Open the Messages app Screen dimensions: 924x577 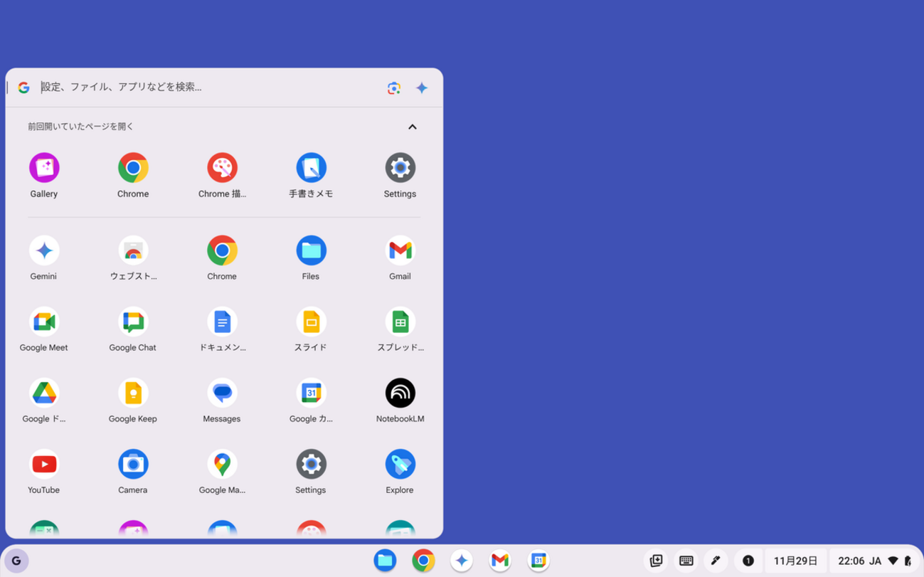222,393
